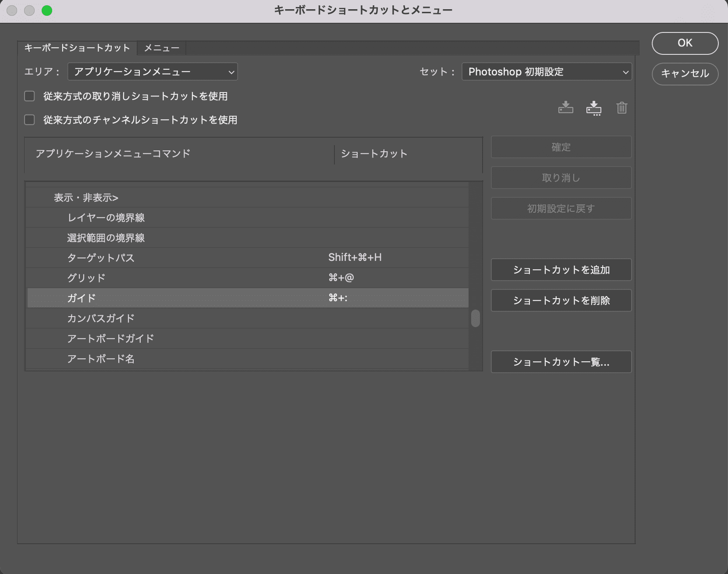This screenshot has height=574, width=728.
Task: Click the キャンセル button
Action: coord(685,74)
